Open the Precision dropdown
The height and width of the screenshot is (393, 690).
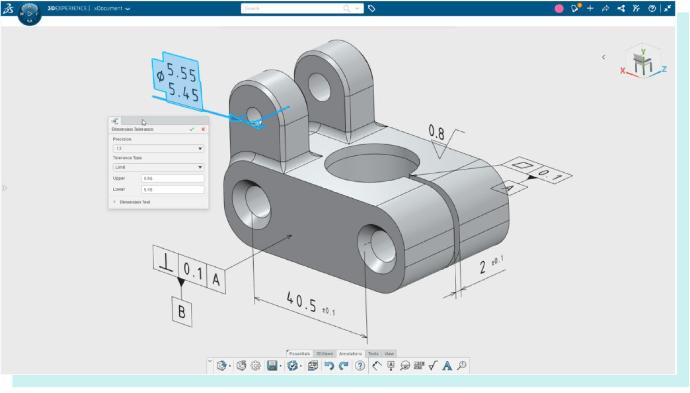pyautogui.click(x=158, y=148)
